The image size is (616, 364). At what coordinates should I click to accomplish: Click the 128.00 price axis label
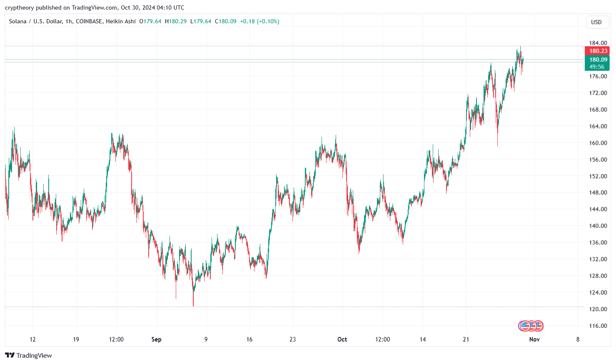(x=598, y=275)
